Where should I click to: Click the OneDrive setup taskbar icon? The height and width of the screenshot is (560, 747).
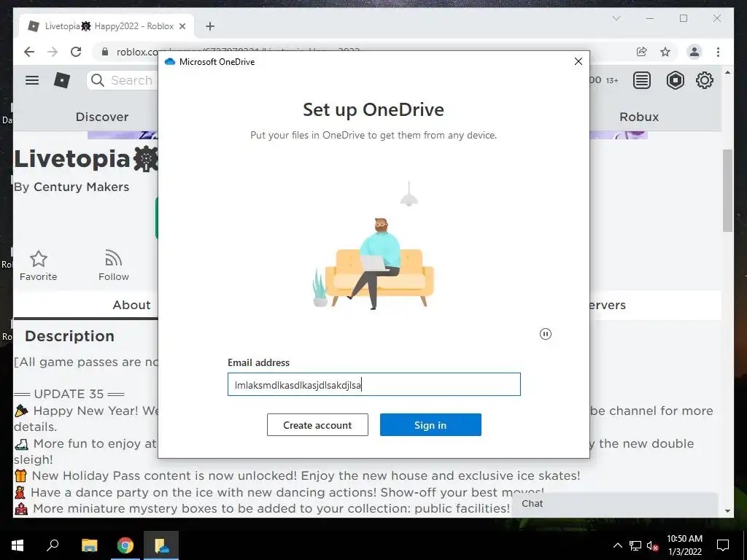tap(161, 545)
